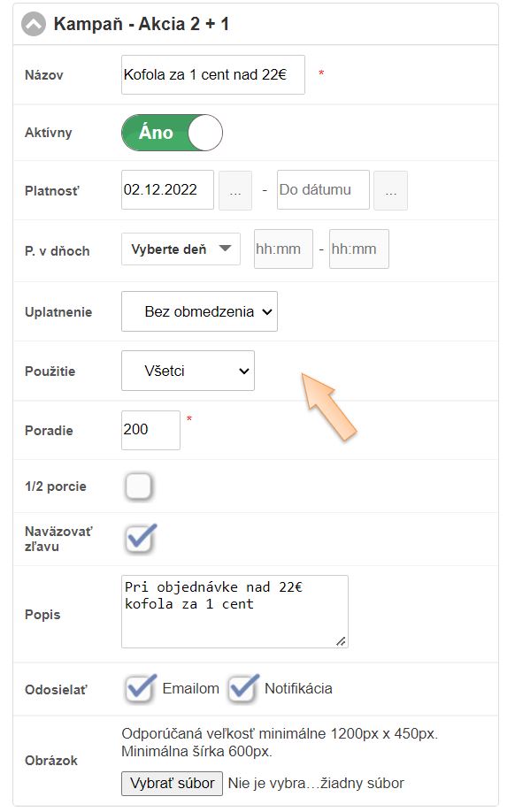Click the end time hh:mm field
This screenshot has height=812, width=515.
[x=359, y=249]
